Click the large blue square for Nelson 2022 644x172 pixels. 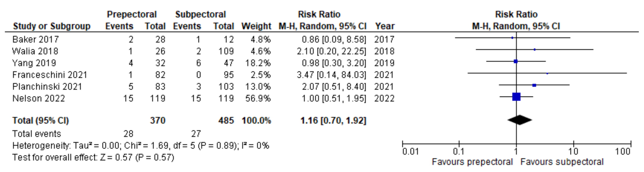tap(516, 97)
